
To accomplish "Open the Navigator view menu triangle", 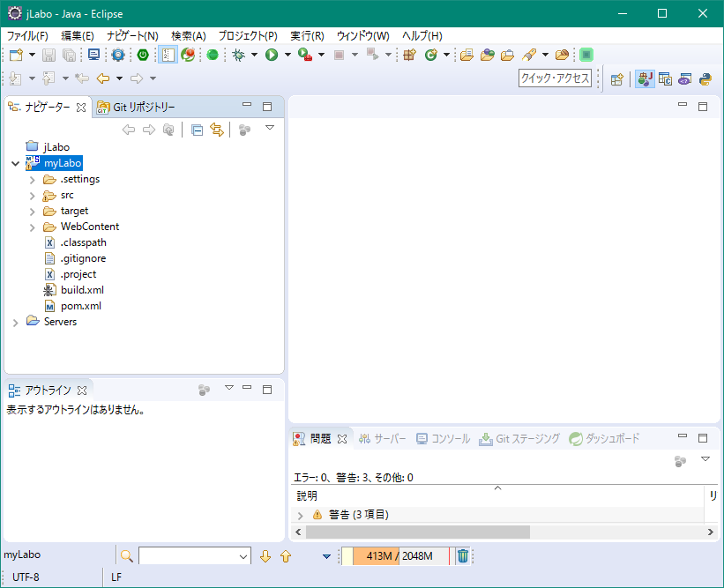I will tap(270, 128).
